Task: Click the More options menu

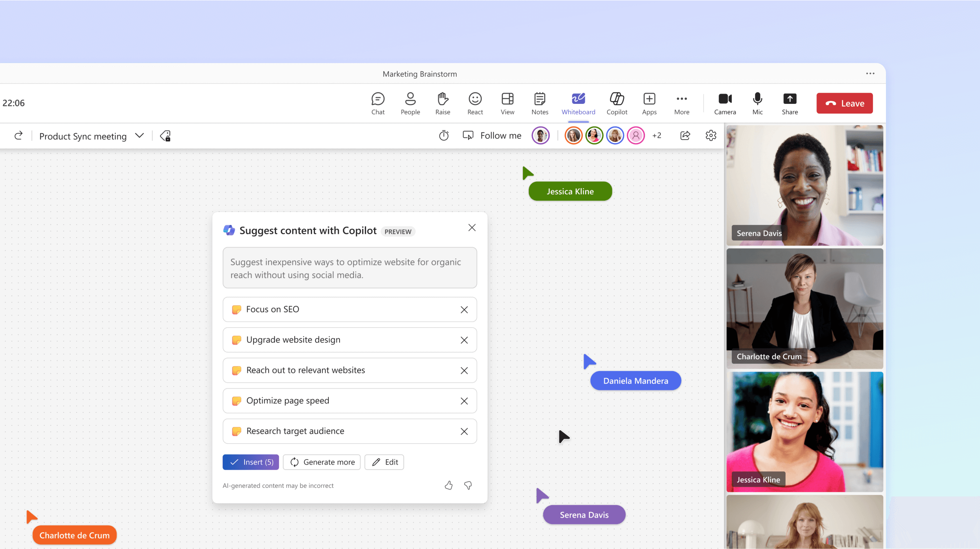Action: coord(682,103)
